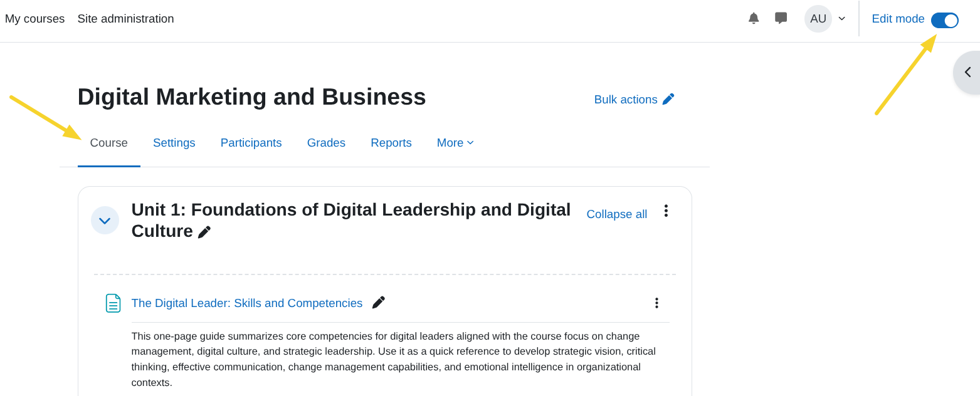Open the three-dot menu for Unit 1 section
Viewport: 980px width, 396px height.
(666, 211)
